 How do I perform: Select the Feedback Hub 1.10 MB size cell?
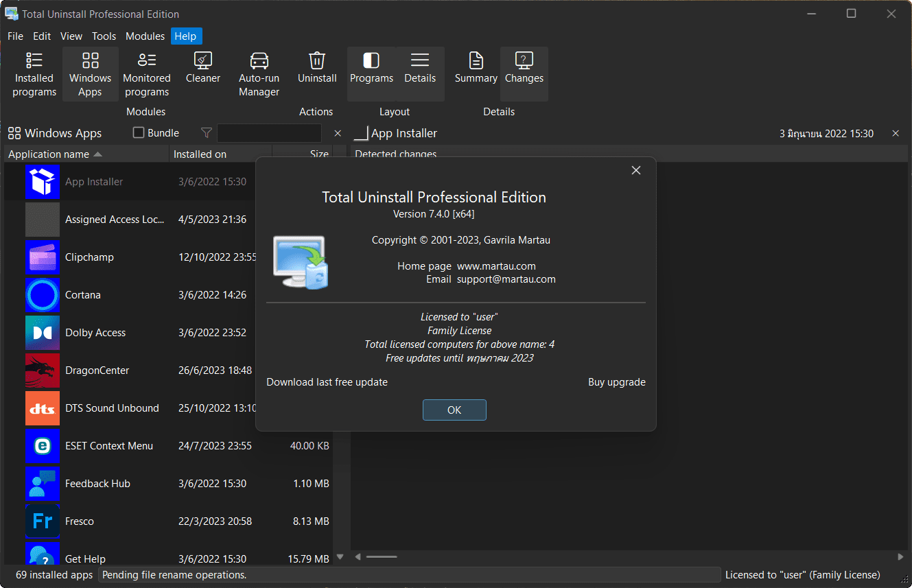(x=311, y=484)
